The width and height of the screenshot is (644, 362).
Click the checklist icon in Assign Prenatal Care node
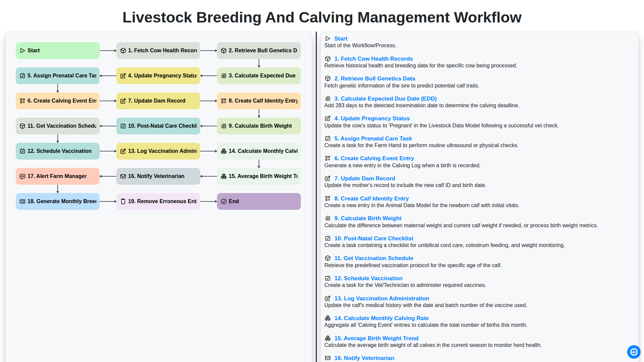pos(22,76)
